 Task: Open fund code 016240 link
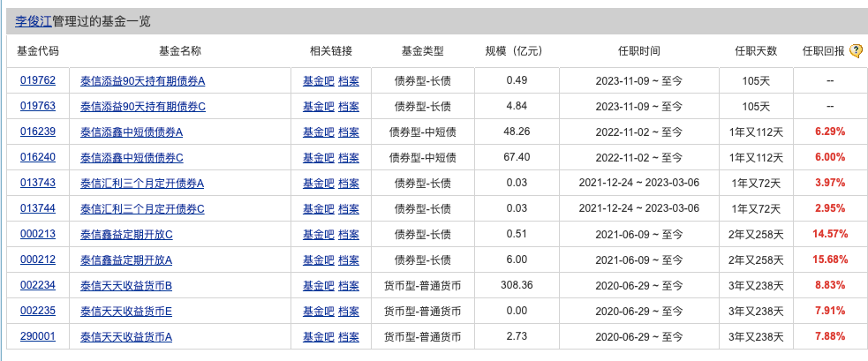[38, 157]
